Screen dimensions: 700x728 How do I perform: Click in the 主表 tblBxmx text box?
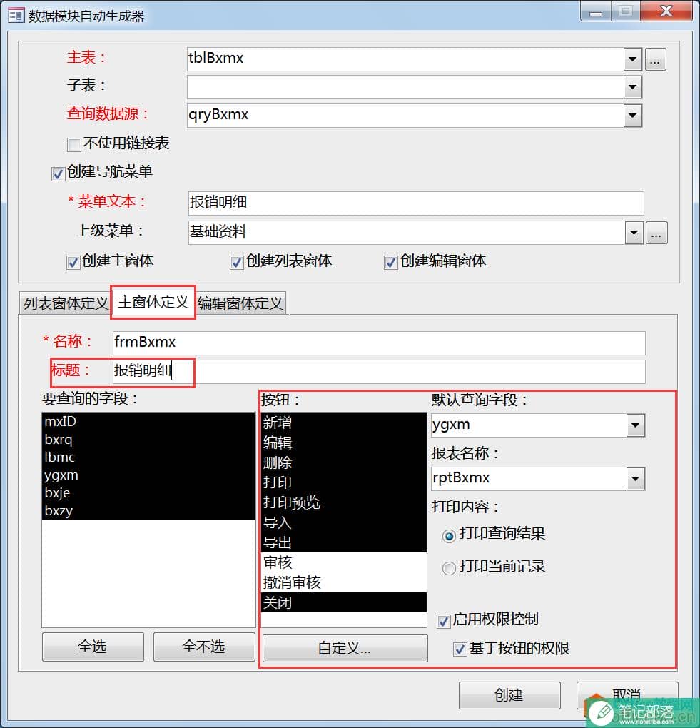pos(405,59)
